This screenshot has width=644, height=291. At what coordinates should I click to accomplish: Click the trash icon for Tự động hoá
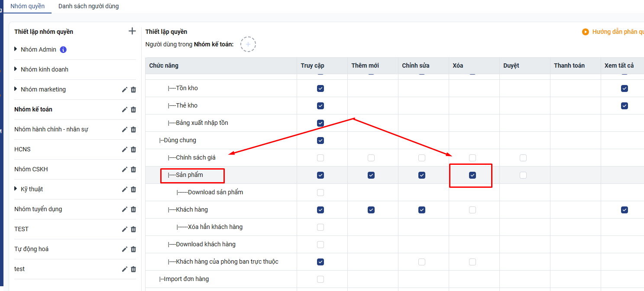click(133, 249)
